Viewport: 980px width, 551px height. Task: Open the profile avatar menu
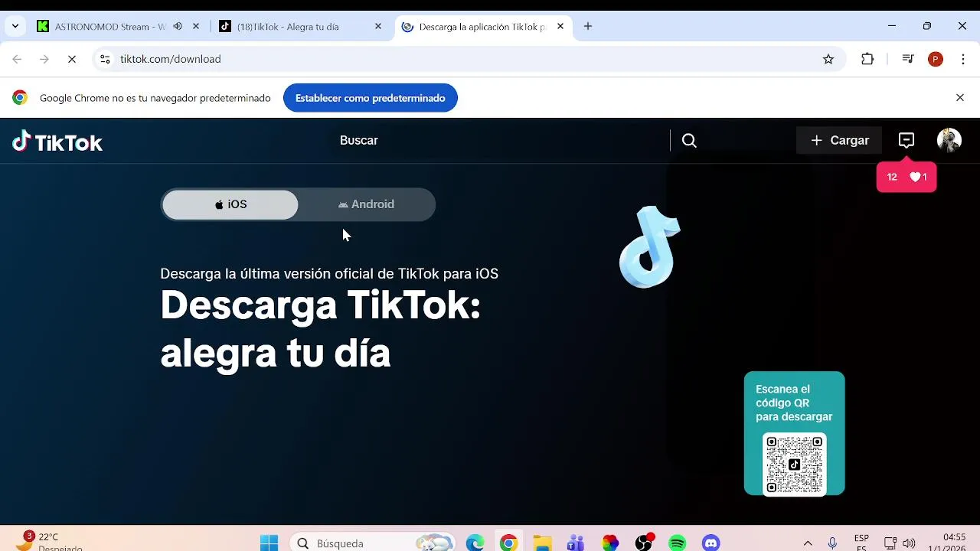949,140
